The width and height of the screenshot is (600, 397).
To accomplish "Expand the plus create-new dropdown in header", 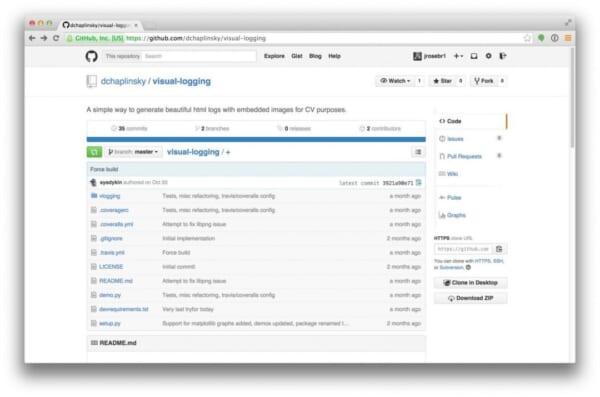I will pos(458,56).
